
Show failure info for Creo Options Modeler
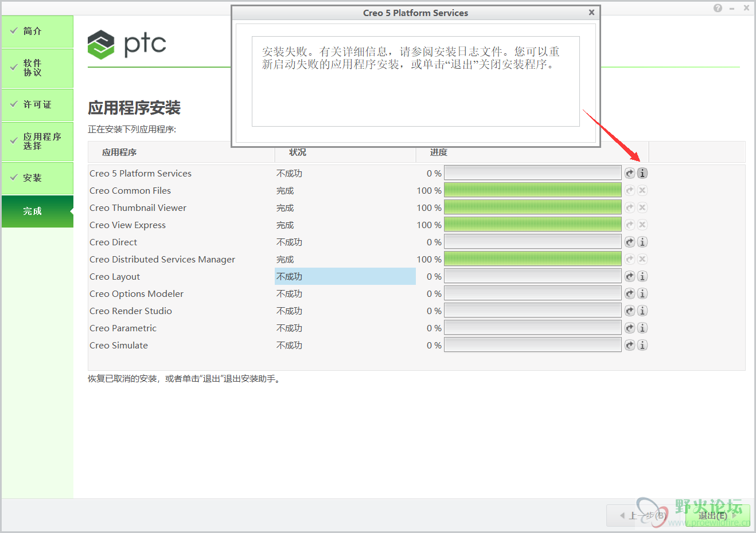[x=642, y=293]
